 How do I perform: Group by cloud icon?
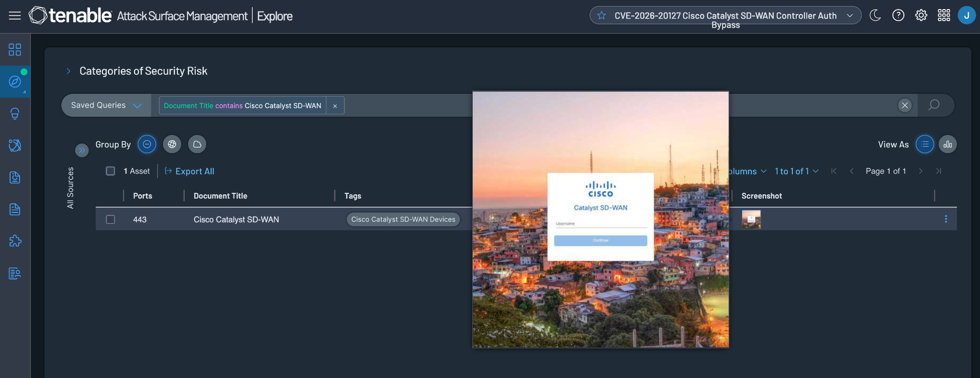197,144
